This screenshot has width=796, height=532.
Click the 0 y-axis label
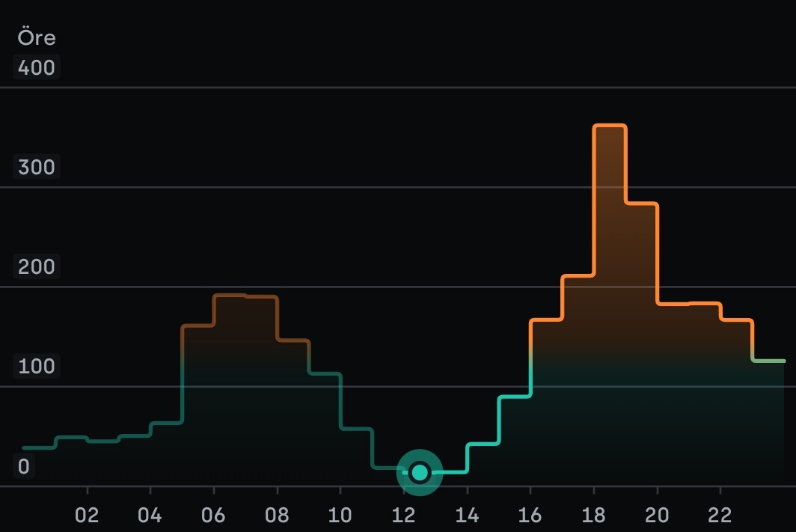tap(24, 466)
